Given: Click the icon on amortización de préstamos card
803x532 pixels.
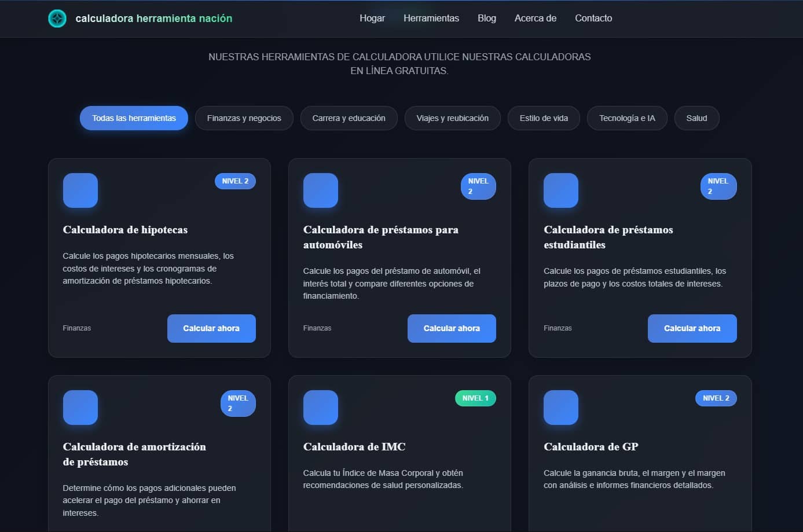Looking at the screenshot, I should (80, 408).
